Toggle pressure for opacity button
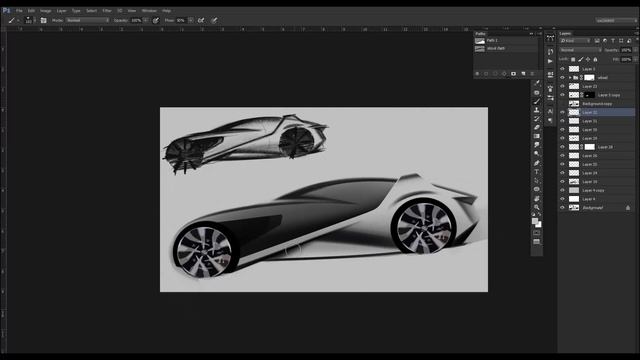The height and width of the screenshot is (360, 640). coord(156,20)
